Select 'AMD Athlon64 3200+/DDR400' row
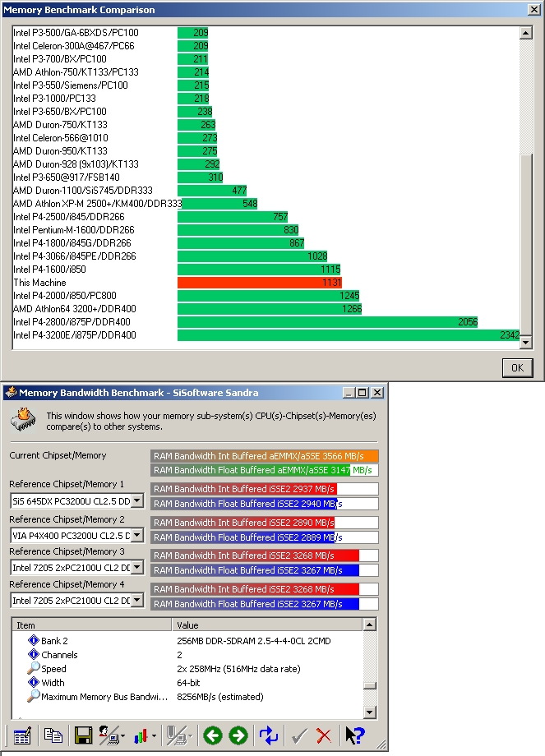The width and height of the screenshot is (545, 756). 266,309
